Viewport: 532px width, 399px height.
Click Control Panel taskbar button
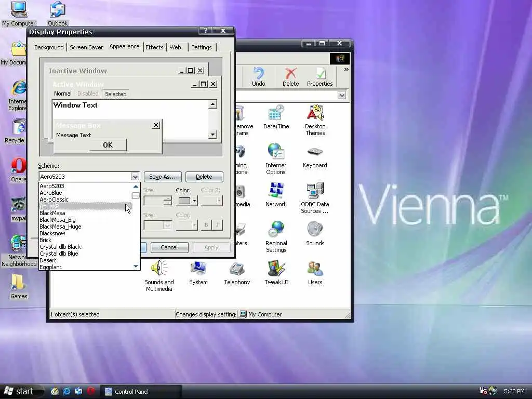tap(141, 392)
